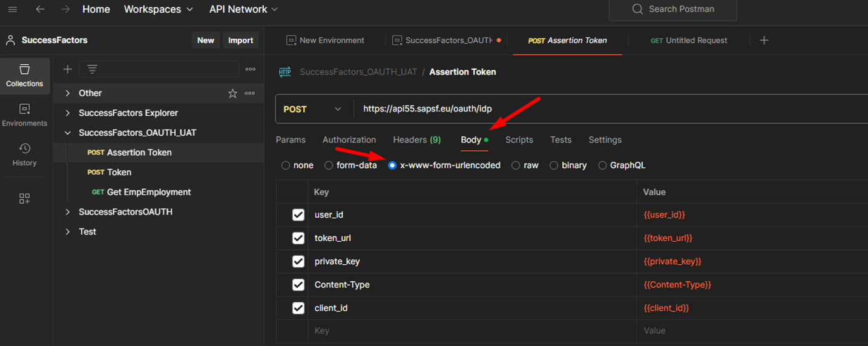Click the token_url key cell

pyautogui.click(x=472, y=238)
